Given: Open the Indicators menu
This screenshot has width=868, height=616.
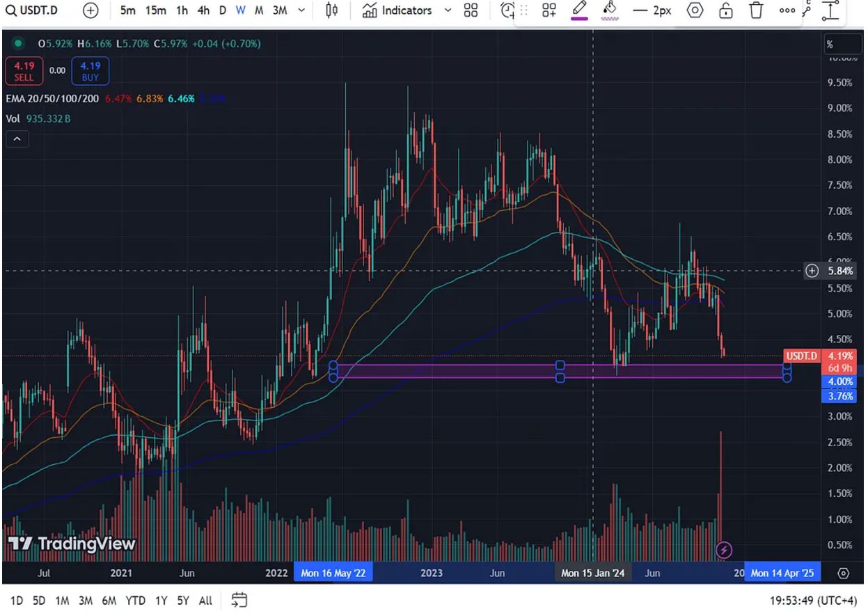Looking at the screenshot, I should pyautogui.click(x=398, y=10).
